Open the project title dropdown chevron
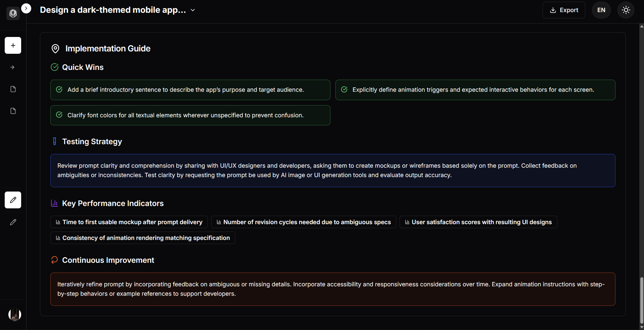 [x=193, y=10]
